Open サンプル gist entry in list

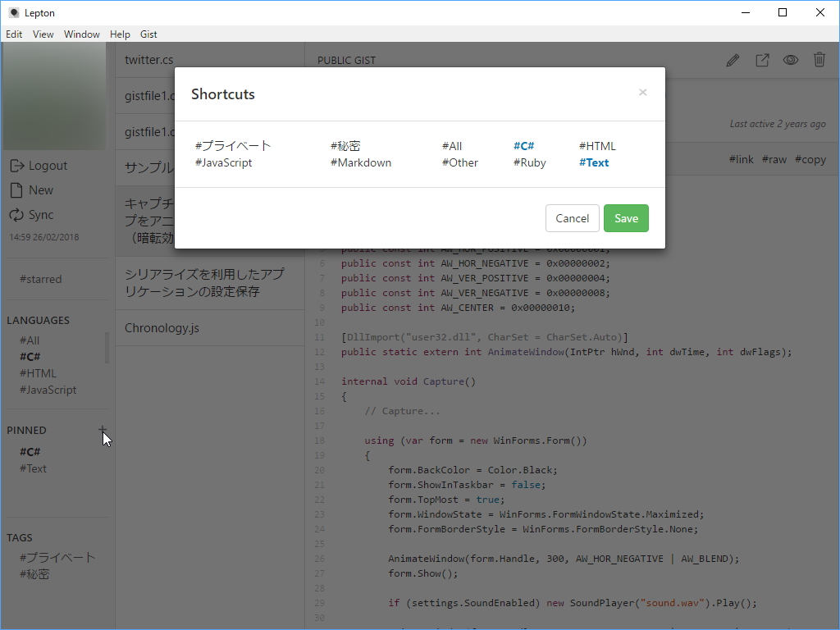click(145, 167)
